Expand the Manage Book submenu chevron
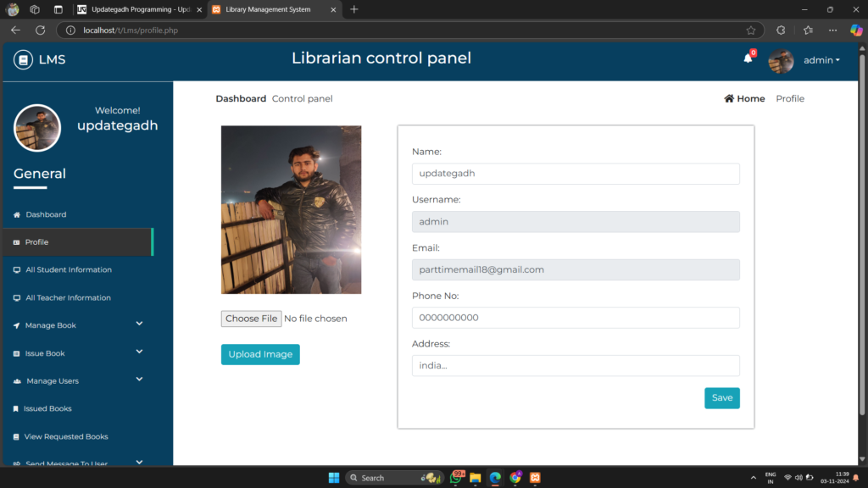The height and width of the screenshot is (488, 868). click(139, 324)
